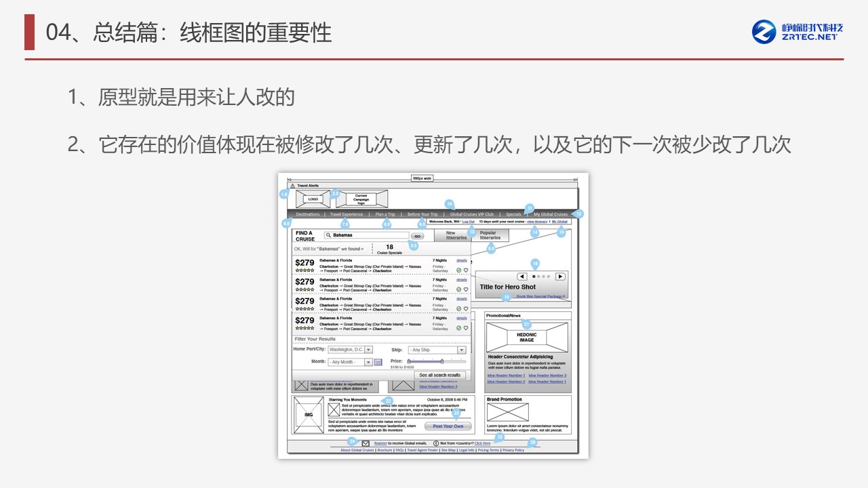
Task: Click the Price range slider right handle
Action: tap(442, 361)
